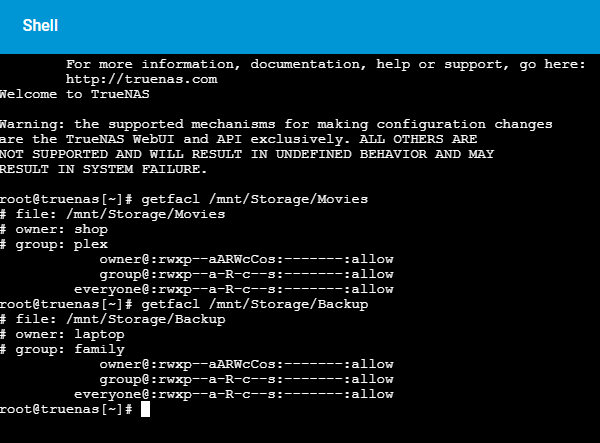The image size is (600, 443).
Task: Click the 'Welcome to TrueNAS' line
Action: click(75, 94)
